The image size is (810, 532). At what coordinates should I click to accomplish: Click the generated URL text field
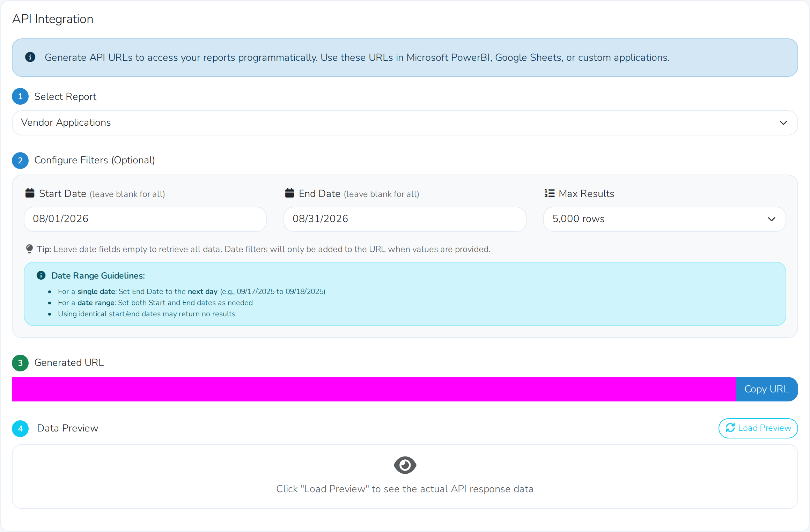point(374,389)
